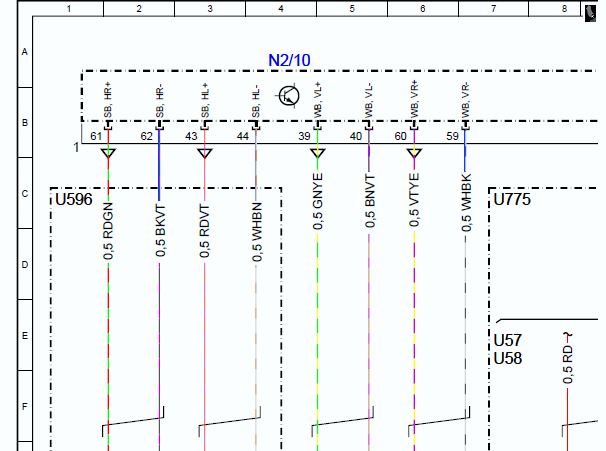Click column header 8 on grid ruler
Viewport: 606px width, 451px height.
(564, 9)
